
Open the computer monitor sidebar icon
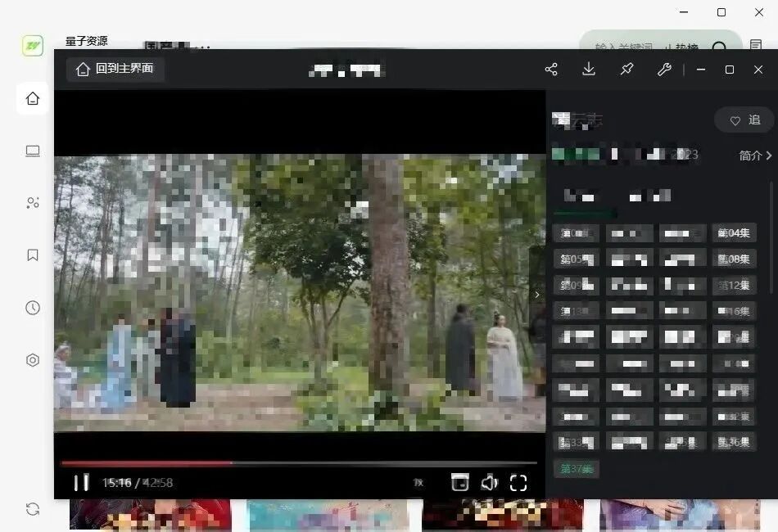(33, 151)
